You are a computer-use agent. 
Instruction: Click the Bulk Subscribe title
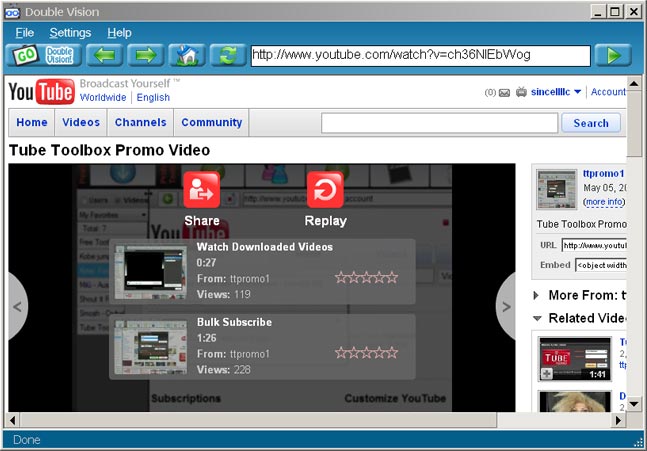coord(234,322)
